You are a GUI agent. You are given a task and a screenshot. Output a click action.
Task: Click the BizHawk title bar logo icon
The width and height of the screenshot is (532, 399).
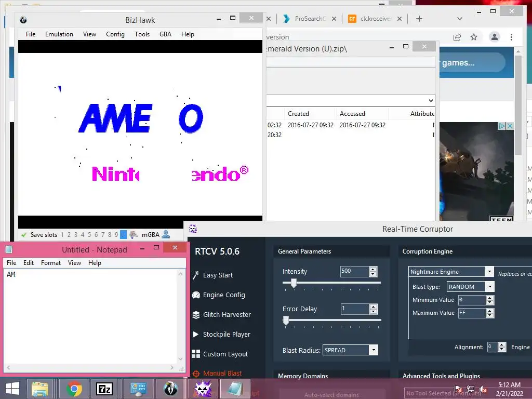23,20
